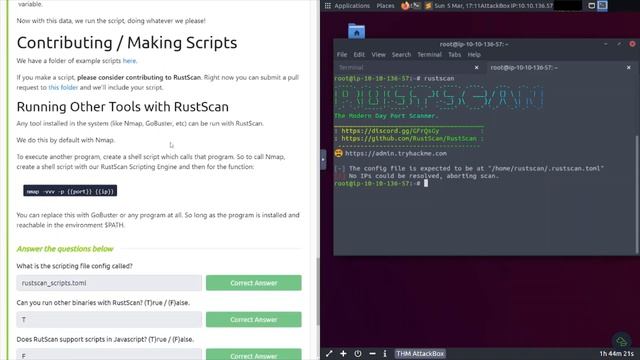Click the green cloud icon above the timer

coord(622,341)
